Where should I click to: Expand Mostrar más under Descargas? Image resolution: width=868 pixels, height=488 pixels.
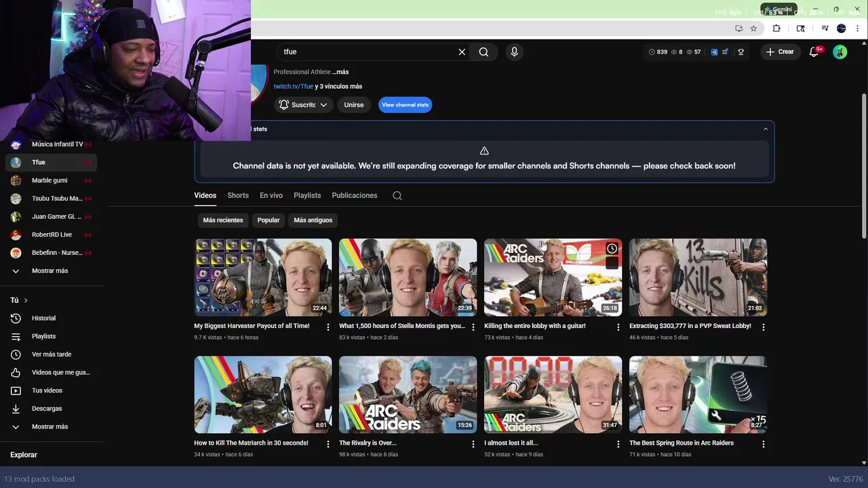pos(50,426)
